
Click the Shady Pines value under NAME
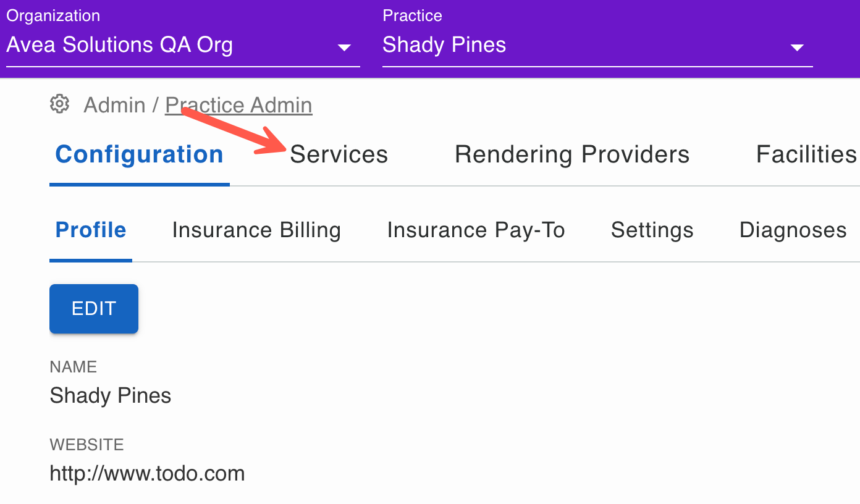point(111,395)
